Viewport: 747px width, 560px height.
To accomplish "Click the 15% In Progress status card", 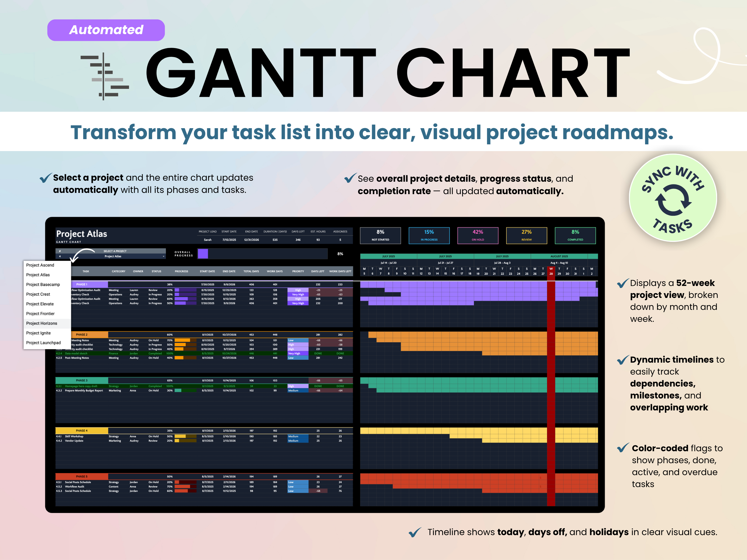I will tap(429, 236).
